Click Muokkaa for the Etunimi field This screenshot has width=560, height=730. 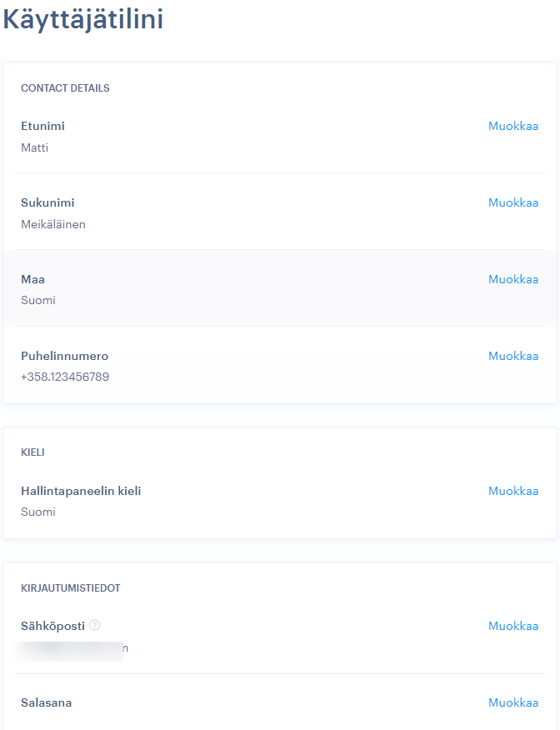(513, 127)
